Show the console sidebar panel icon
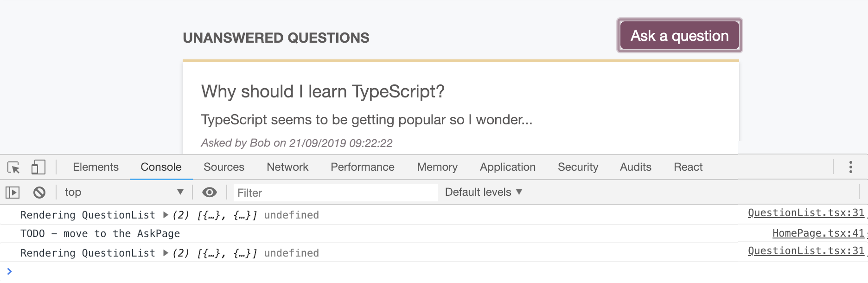868x283 pixels. tap(13, 192)
